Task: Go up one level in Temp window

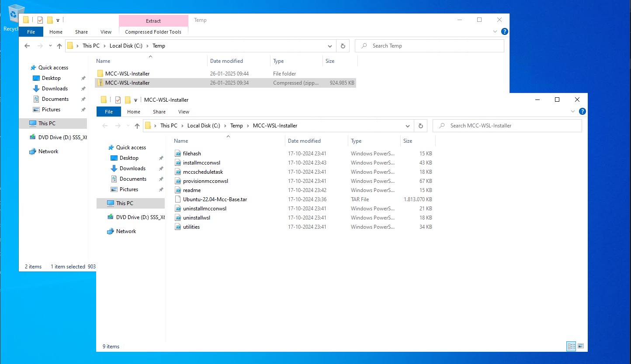Action: (59, 46)
